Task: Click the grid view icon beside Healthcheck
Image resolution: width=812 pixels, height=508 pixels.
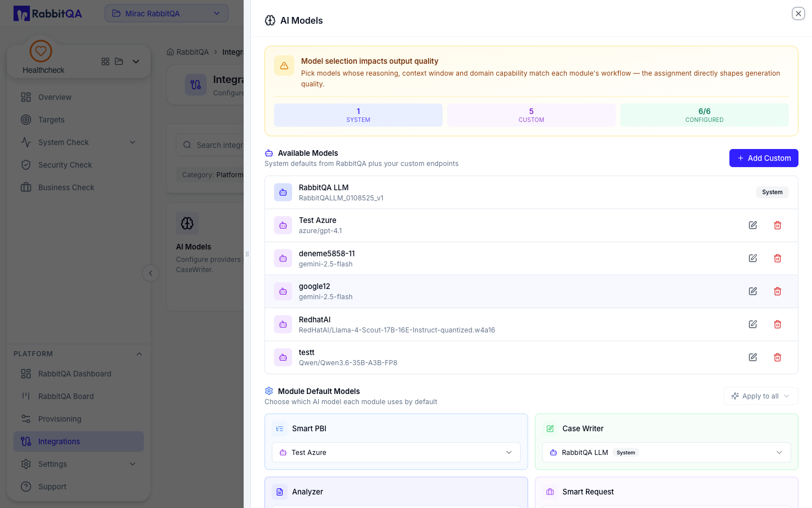Action: [105, 62]
